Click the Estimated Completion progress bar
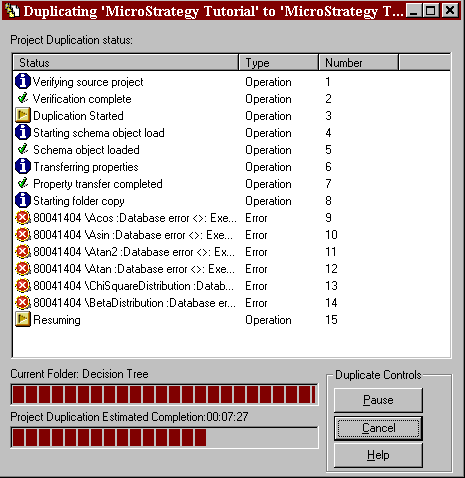The height and width of the screenshot is (478, 465). [x=164, y=437]
